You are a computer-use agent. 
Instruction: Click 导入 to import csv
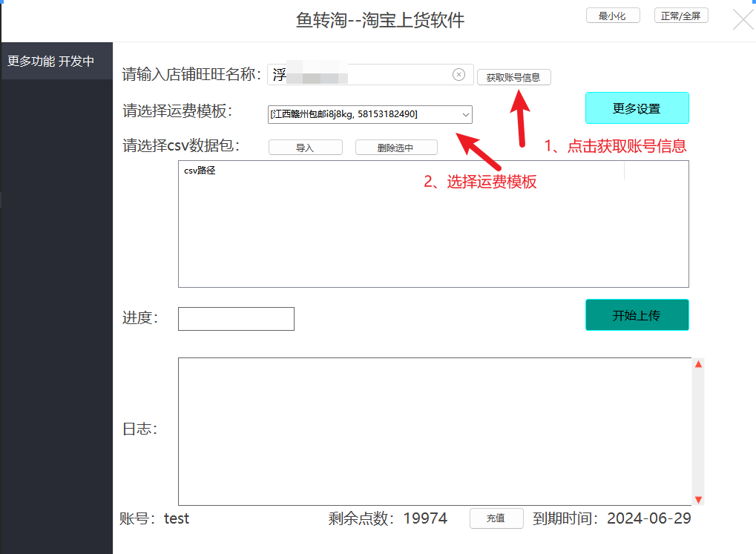305,148
